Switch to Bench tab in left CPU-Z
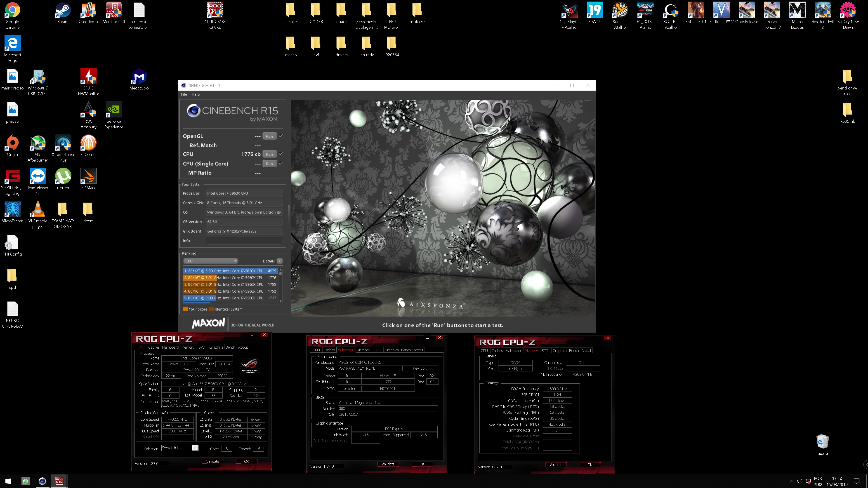 click(231, 347)
